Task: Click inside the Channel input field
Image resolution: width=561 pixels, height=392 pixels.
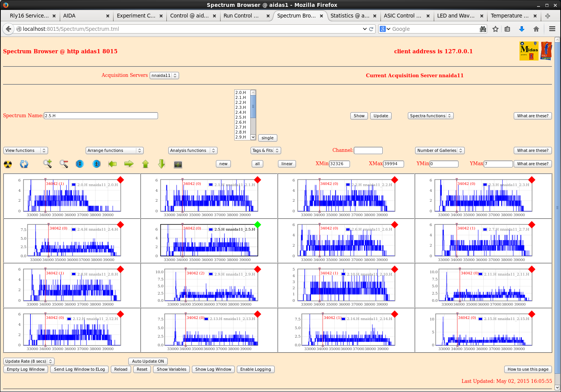Action: click(x=368, y=150)
